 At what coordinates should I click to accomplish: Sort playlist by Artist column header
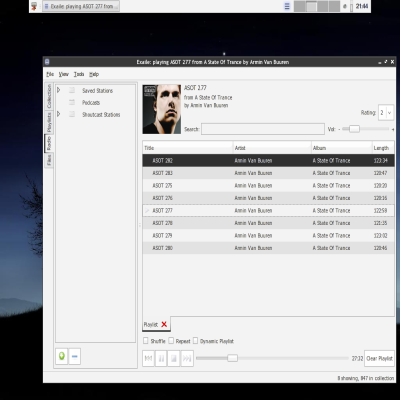point(272,148)
